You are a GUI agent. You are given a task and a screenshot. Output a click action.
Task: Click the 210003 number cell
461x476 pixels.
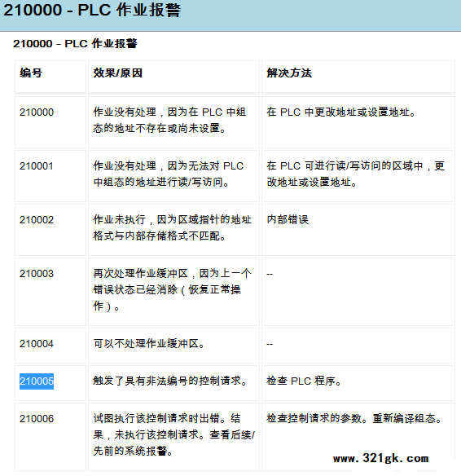50,292
